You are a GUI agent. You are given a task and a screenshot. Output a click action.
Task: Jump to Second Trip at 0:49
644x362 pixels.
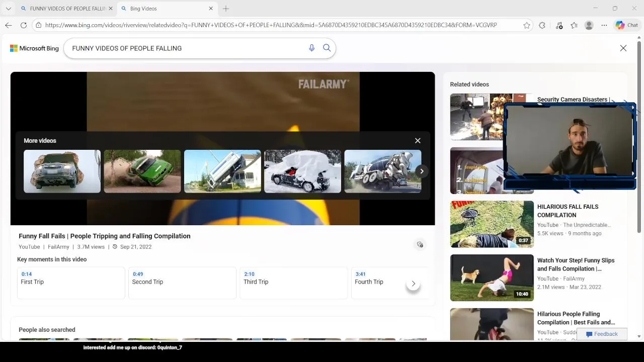(x=182, y=283)
